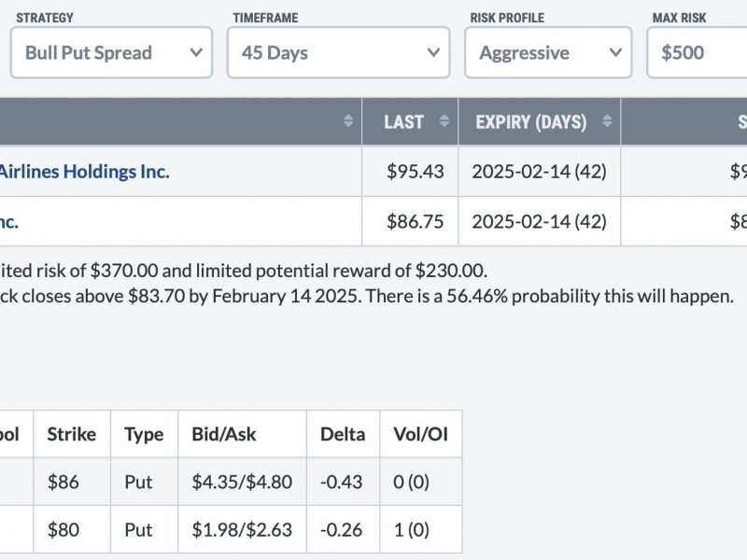
Task: Click the $80 strike Put row
Action: click(x=231, y=529)
